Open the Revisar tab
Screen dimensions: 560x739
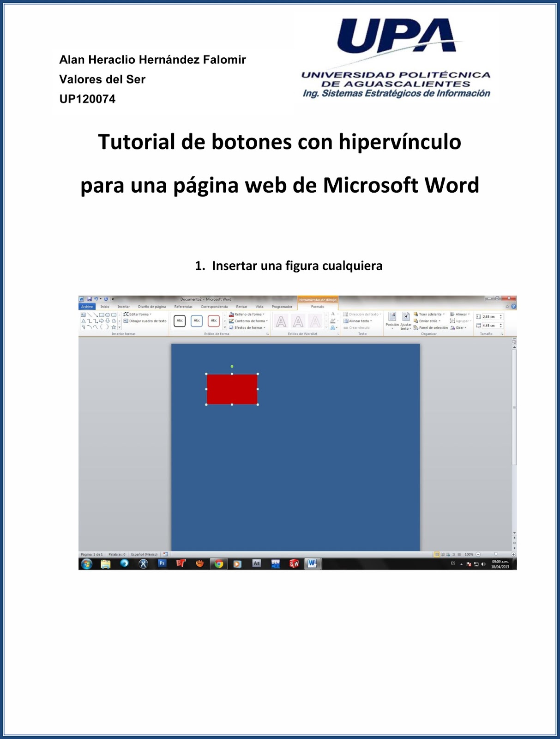pos(241,307)
